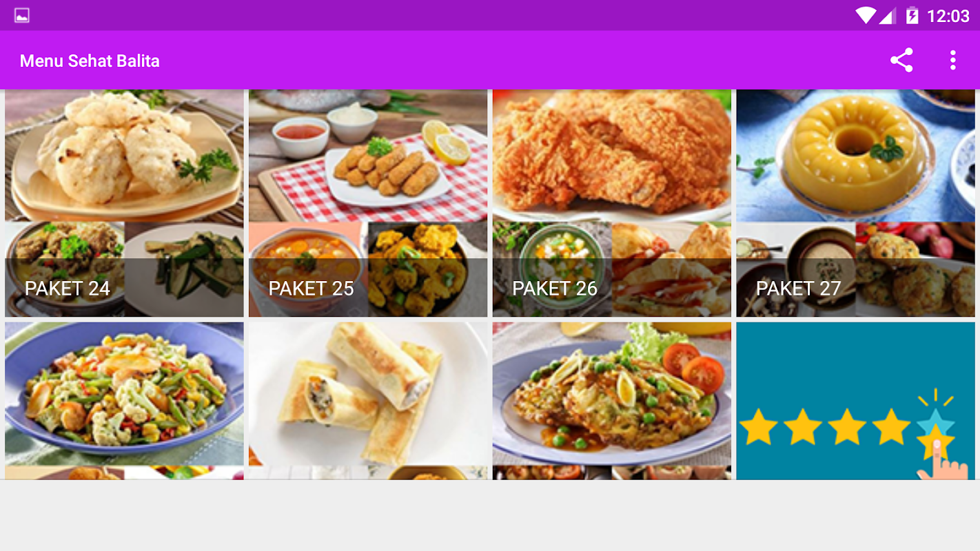This screenshot has width=980, height=551.
Task: Open the PAKET 26 menu card
Action: tap(612, 203)
